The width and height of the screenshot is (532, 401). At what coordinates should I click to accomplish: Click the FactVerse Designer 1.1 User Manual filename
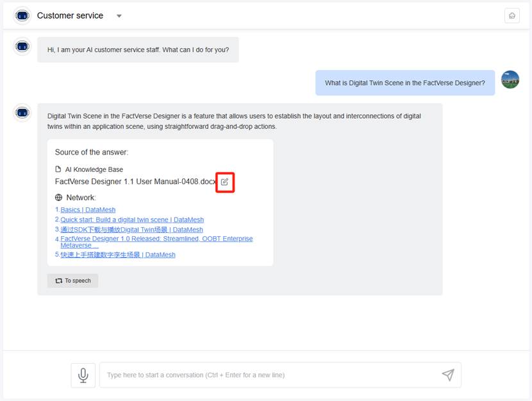[135, 182]
